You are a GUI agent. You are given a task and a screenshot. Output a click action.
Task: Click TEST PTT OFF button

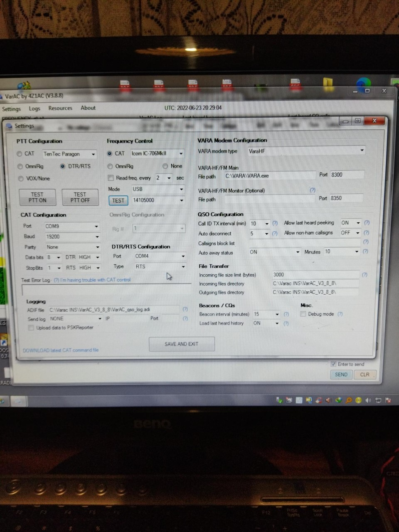coord(80,197)
